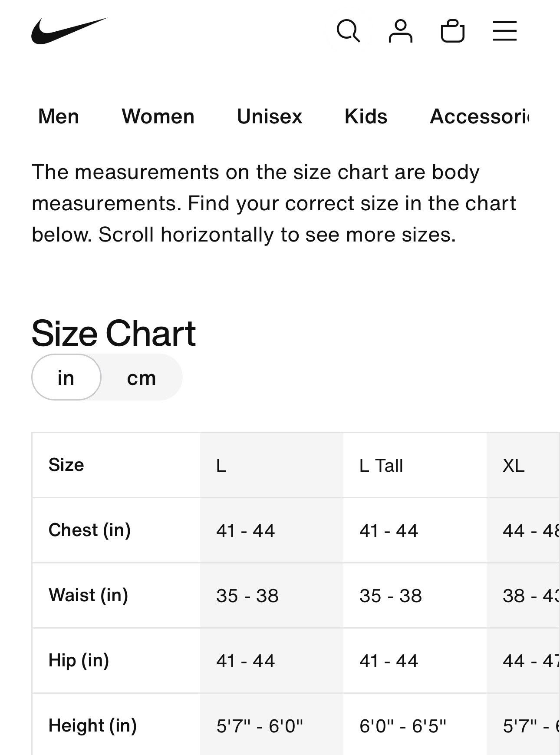The width and height of the screenshot is (560, 755).
Task: Open the hamburger menu
Action: point(504,31)
